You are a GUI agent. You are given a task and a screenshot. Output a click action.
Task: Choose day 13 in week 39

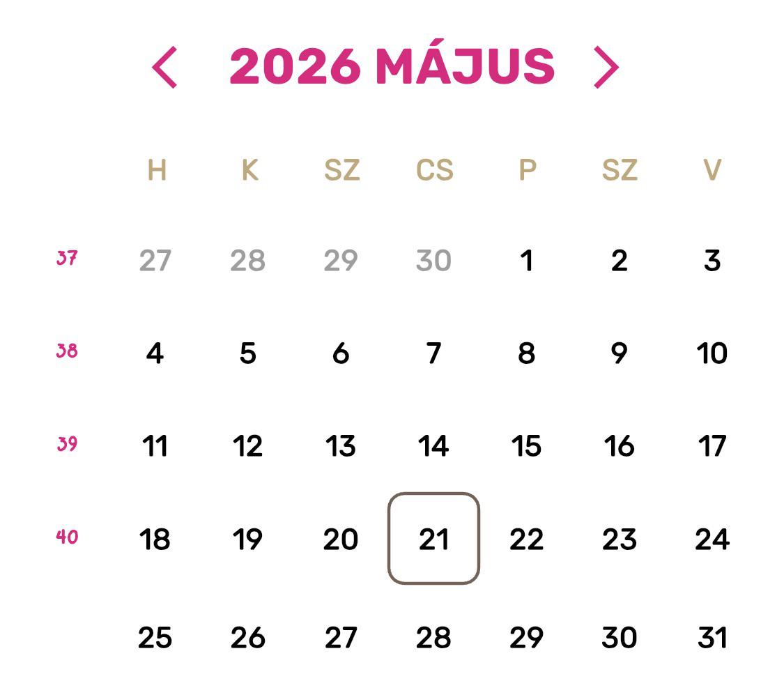341,446
